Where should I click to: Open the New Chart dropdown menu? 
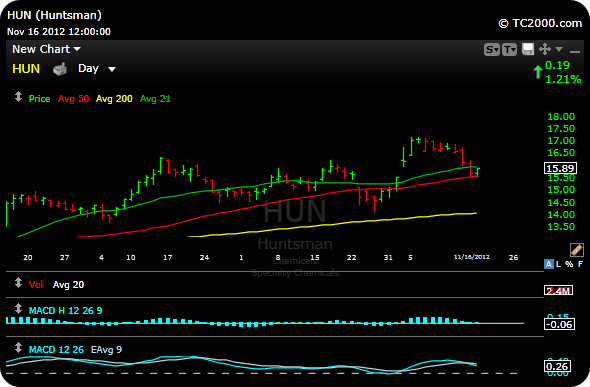[x=46, y=49]
